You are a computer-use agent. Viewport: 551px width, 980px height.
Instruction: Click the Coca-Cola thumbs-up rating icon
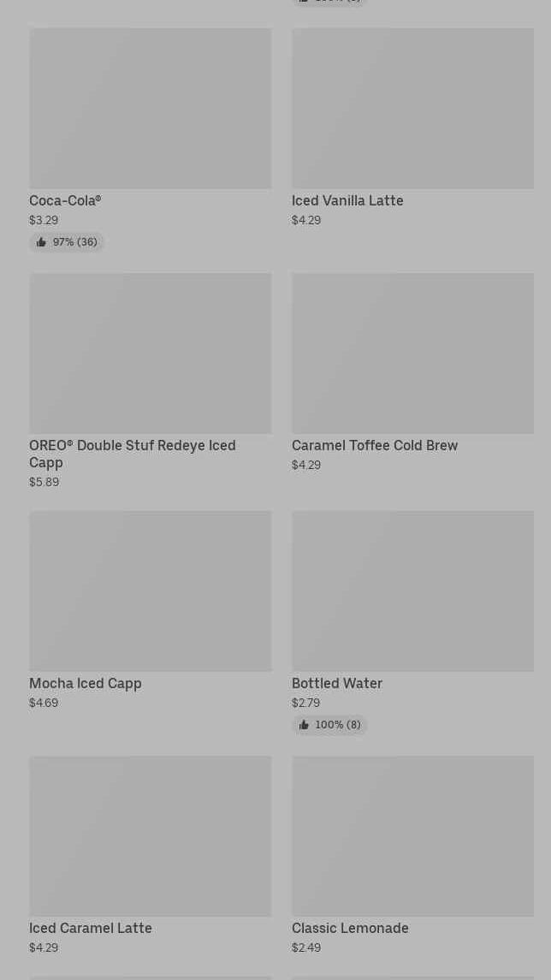[41, 242]
